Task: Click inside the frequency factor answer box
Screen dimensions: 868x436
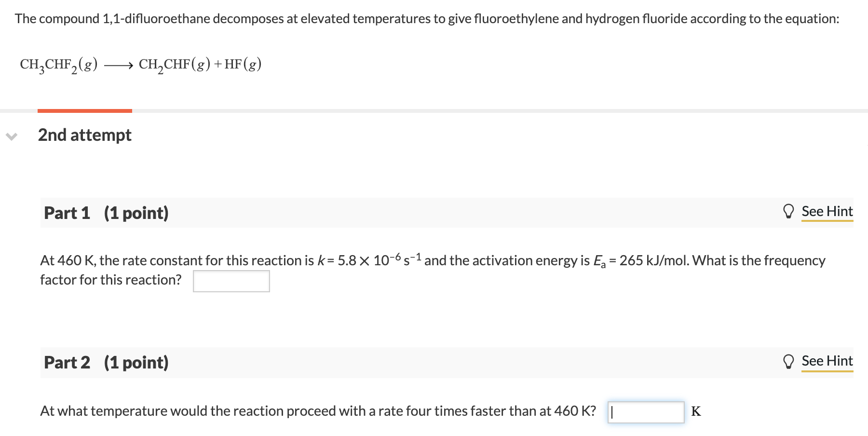Action: 231,281
